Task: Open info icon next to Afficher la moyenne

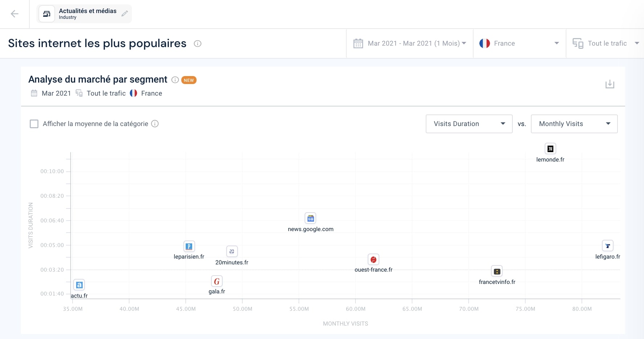Action: coord(155,124)
